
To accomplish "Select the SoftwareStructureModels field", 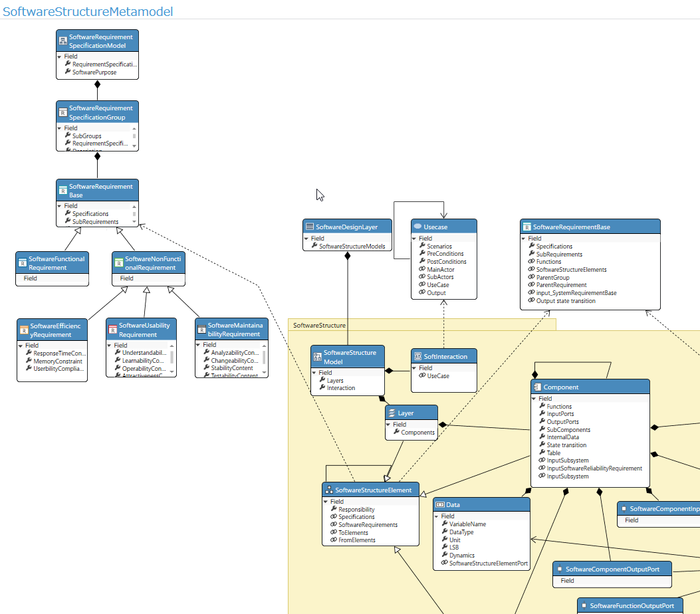I will pyautogui.click(x=352, y=246).
